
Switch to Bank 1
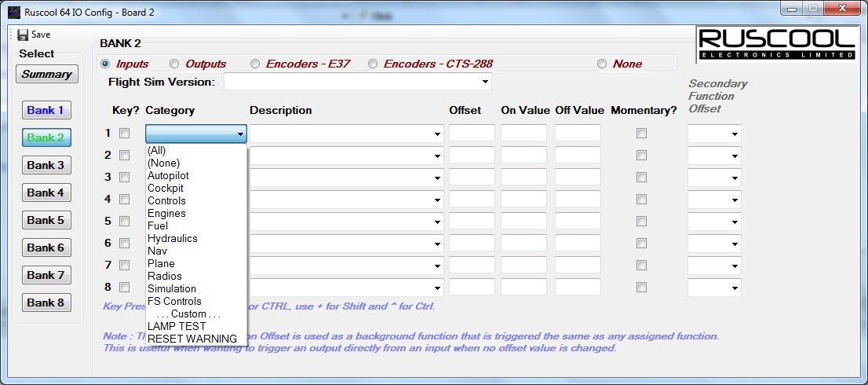(x=46, y=110)
